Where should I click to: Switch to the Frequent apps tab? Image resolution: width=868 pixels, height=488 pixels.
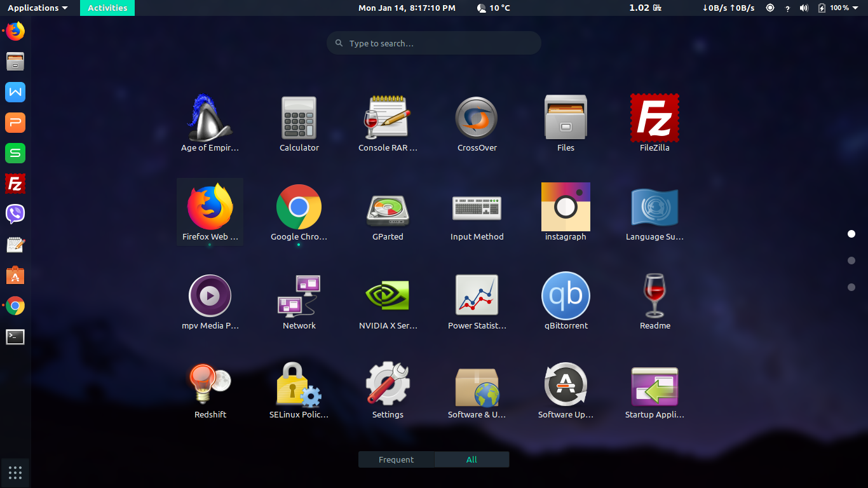point(397,459)
